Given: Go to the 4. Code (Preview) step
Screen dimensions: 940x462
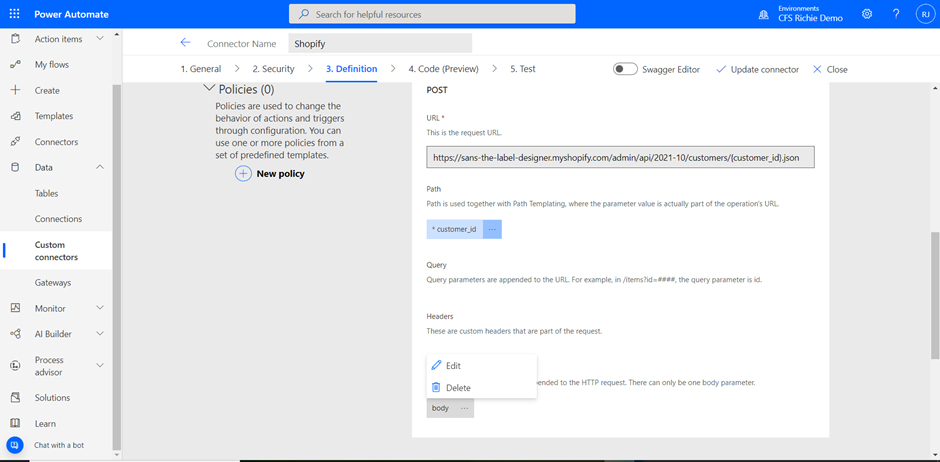Looking at the screenshot, I should [444, 69].
